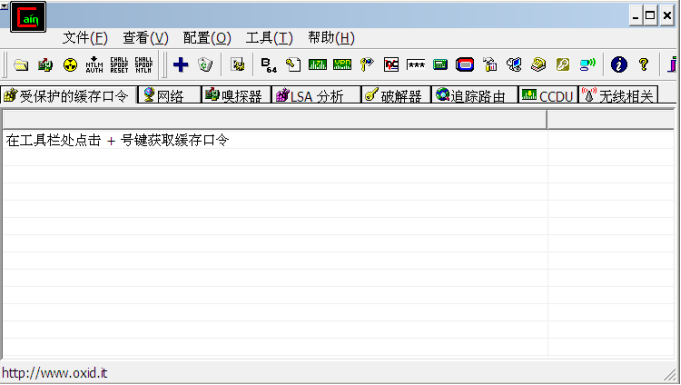Toggle APR poisoning yellow radiation icon
This screenshot has height=385, width=681.
pyautogui.click(x=70, y=65)
